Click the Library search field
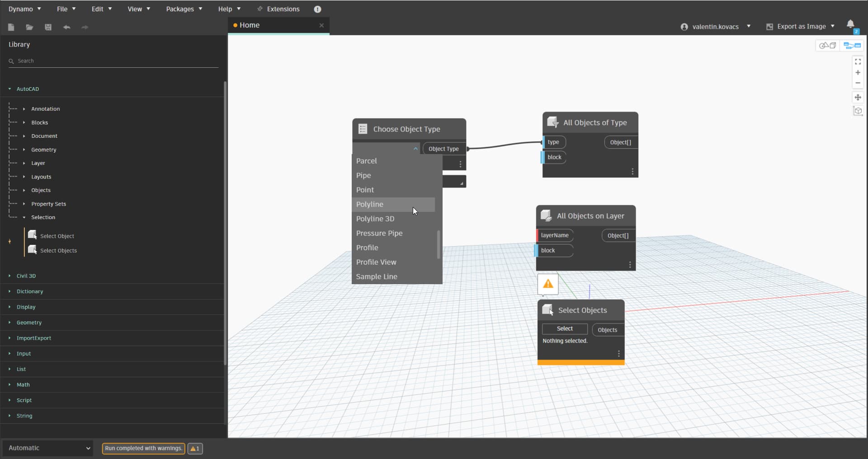The image size is (868, 459). [x=113, y=61]
